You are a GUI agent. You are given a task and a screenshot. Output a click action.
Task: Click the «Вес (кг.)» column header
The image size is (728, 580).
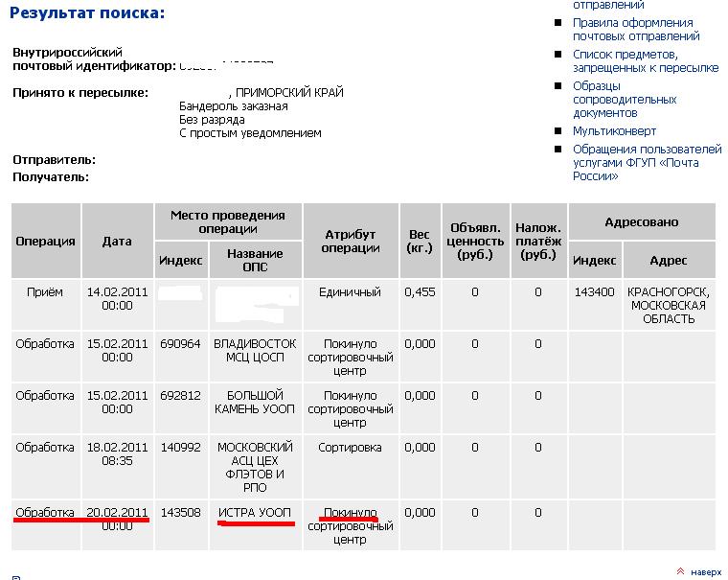tap(420, 242)
